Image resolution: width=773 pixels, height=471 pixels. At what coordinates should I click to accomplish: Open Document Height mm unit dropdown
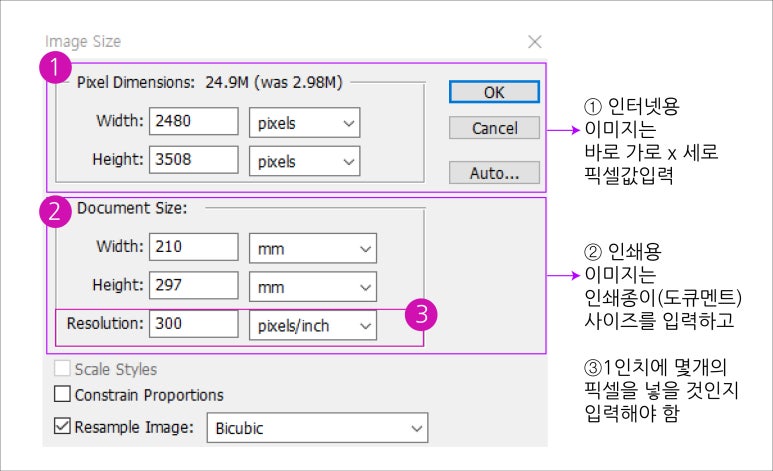(x=313, y=287)
